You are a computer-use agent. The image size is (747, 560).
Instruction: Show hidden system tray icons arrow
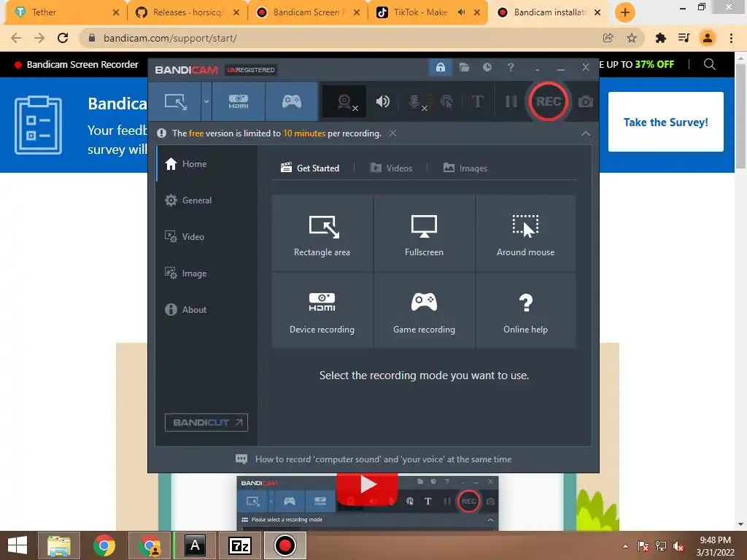tap(625, 546)
